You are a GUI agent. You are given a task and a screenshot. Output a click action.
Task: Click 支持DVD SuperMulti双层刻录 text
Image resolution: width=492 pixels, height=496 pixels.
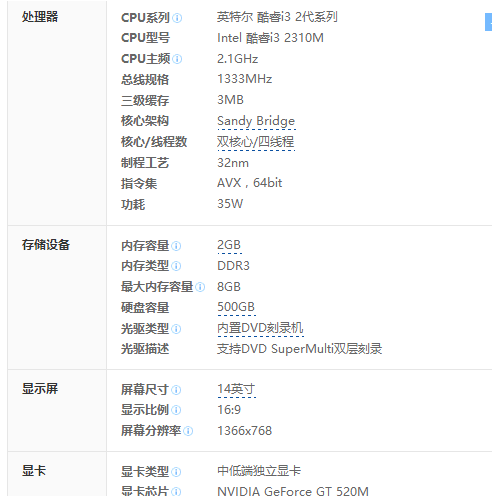click(300, 349)
